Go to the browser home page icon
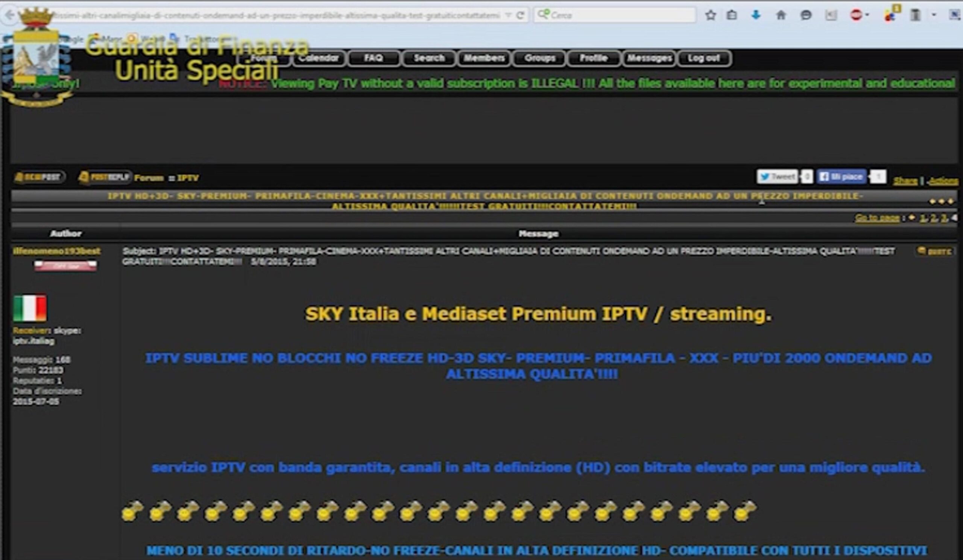963x560 pixels. 781,15
